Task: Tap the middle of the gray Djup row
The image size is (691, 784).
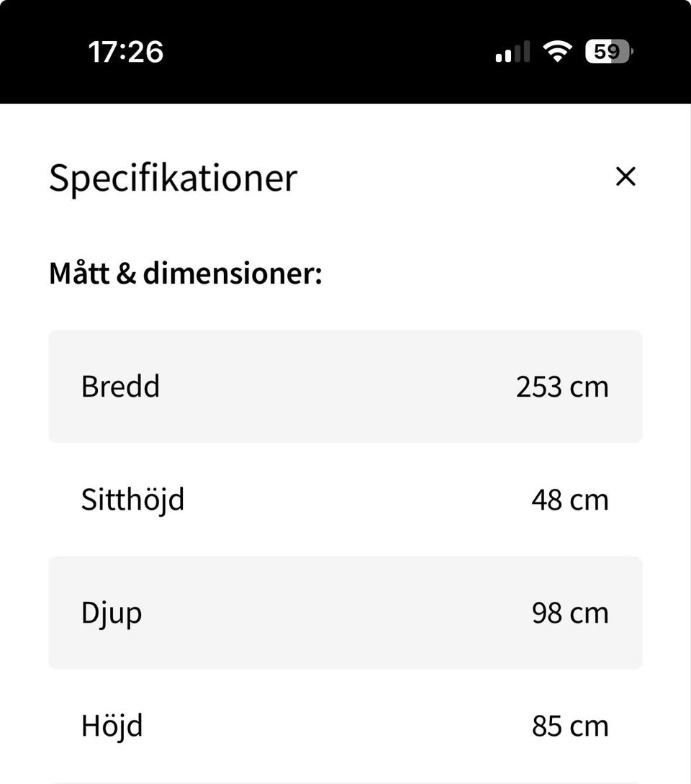Action: click(345, 613)
